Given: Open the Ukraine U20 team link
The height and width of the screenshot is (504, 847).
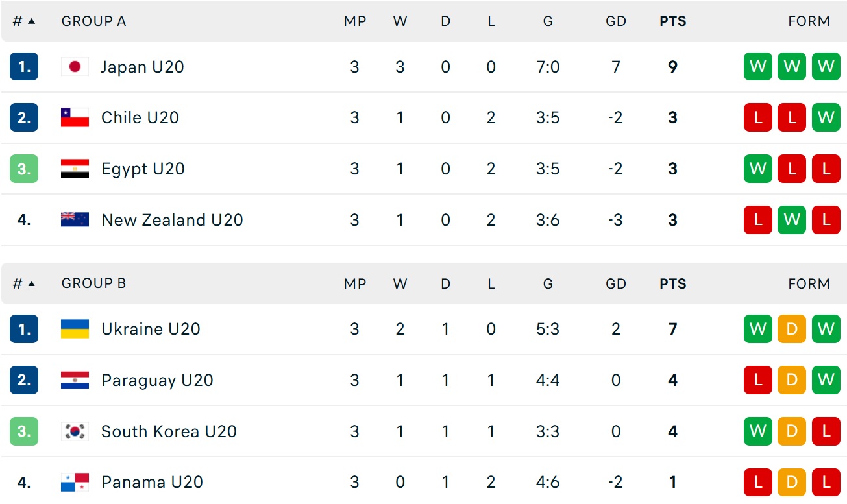Looking at the screenshot, I should [151, 329].
